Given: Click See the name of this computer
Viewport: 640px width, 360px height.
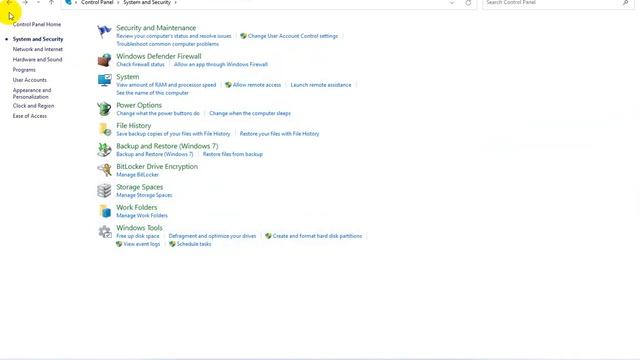Looking at the screenshot, I should click(153, 93).
